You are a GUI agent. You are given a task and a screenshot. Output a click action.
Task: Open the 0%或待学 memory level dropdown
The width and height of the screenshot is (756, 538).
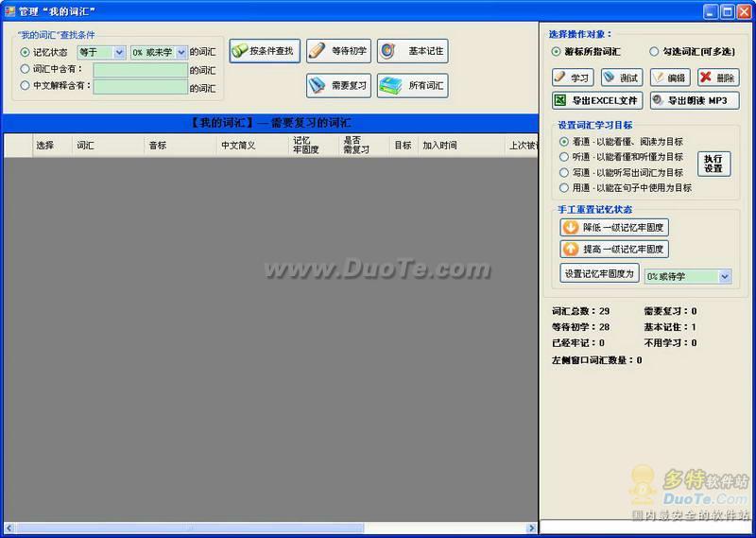pyautogui.click(x=688, y=276)
